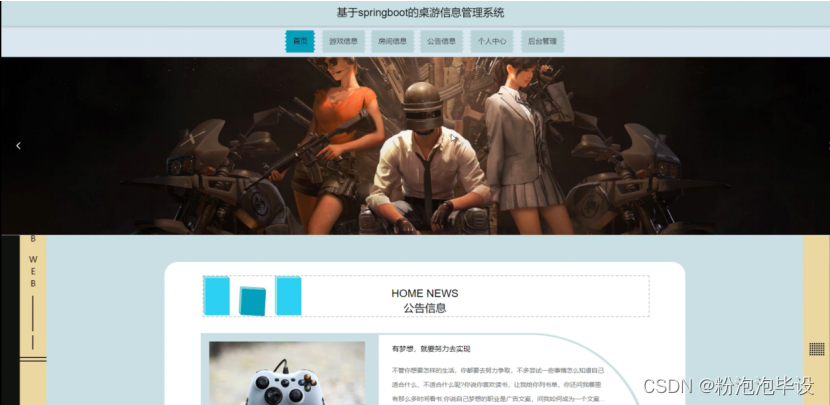The image size is (830, 405).
Task: Click the HOME NEWS heading
Action: (425, 293)
